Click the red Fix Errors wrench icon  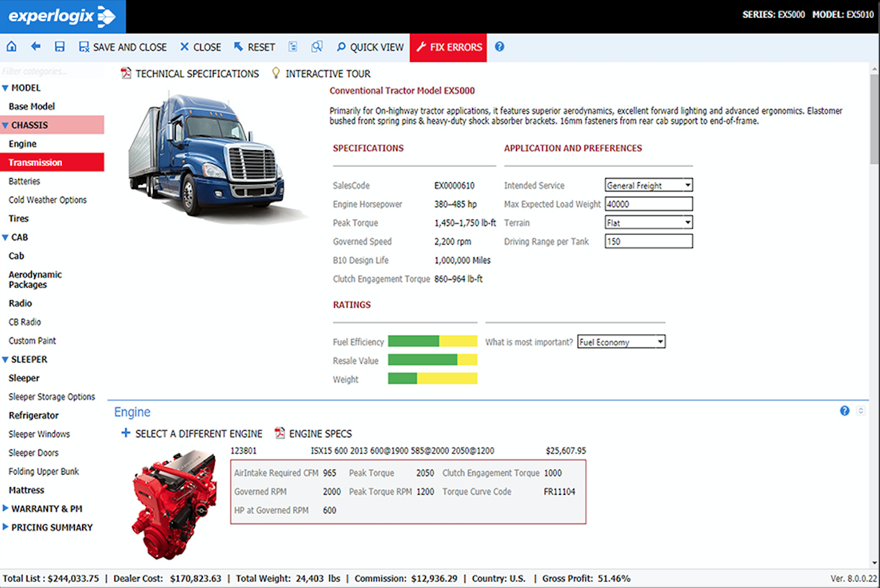421,47
